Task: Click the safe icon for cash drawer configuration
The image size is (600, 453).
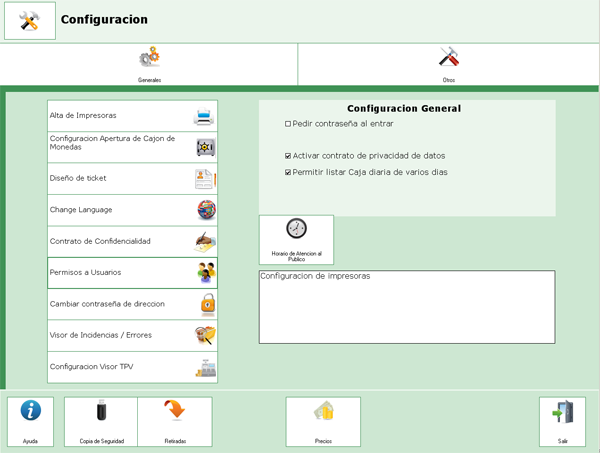Action: pos(205,147)
